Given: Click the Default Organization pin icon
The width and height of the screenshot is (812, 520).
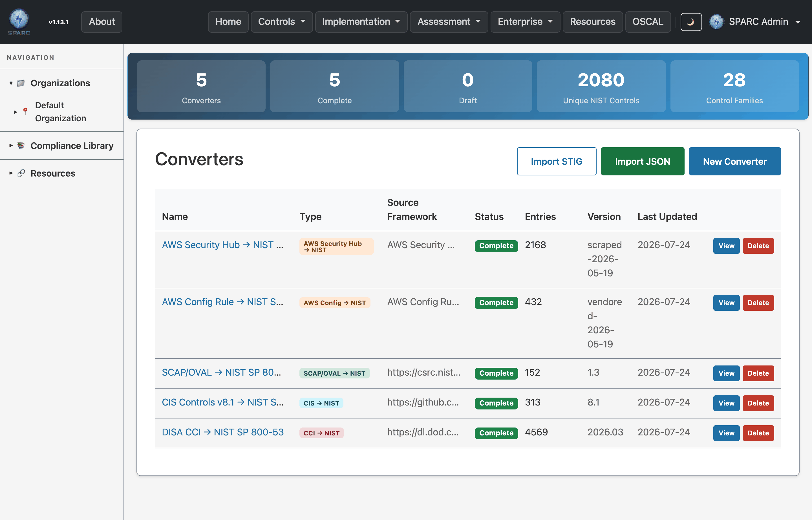Looking at the screenshot, I should point(25,111).
